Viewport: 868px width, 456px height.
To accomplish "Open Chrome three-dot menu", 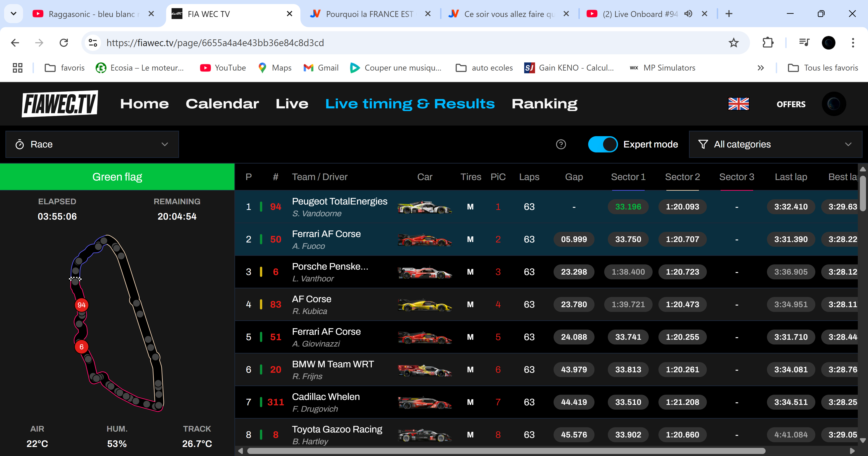I will (x=853, y=43).
